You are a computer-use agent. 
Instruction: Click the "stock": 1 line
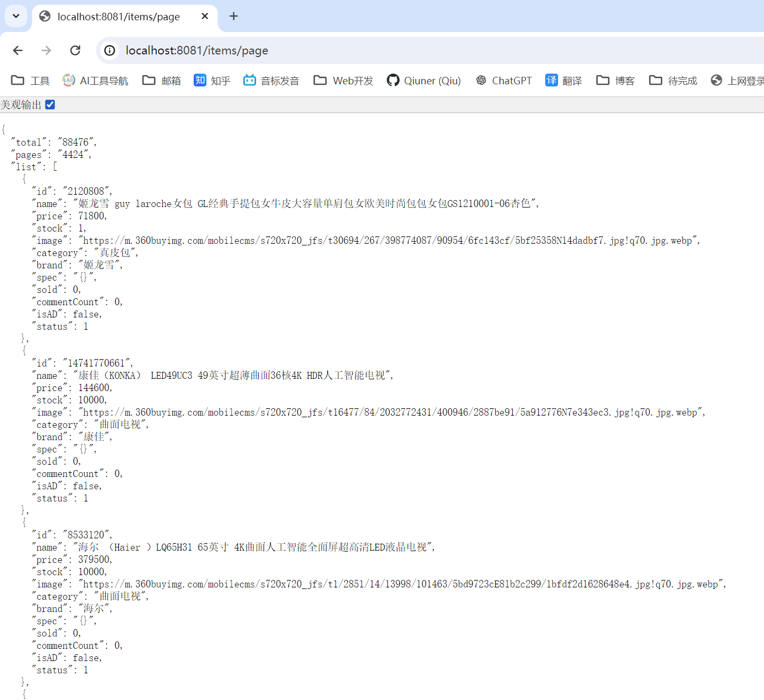(x=59, y=228)
